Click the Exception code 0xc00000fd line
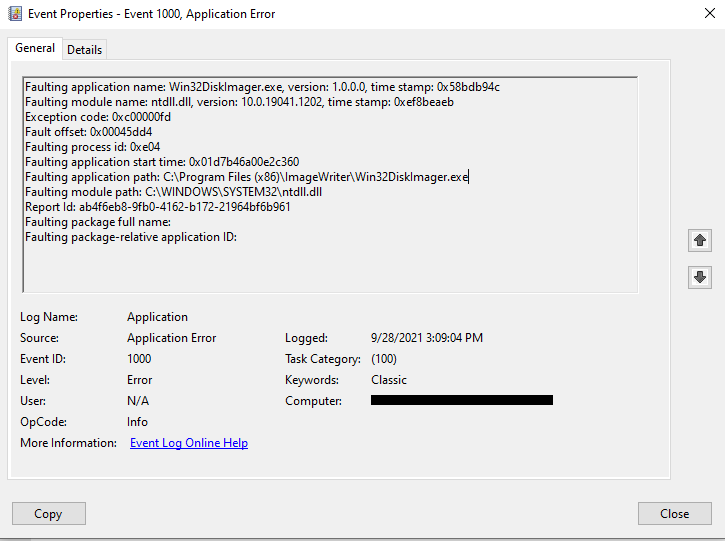This screenshot has width=725, height=541. click(x=98, y=117)
